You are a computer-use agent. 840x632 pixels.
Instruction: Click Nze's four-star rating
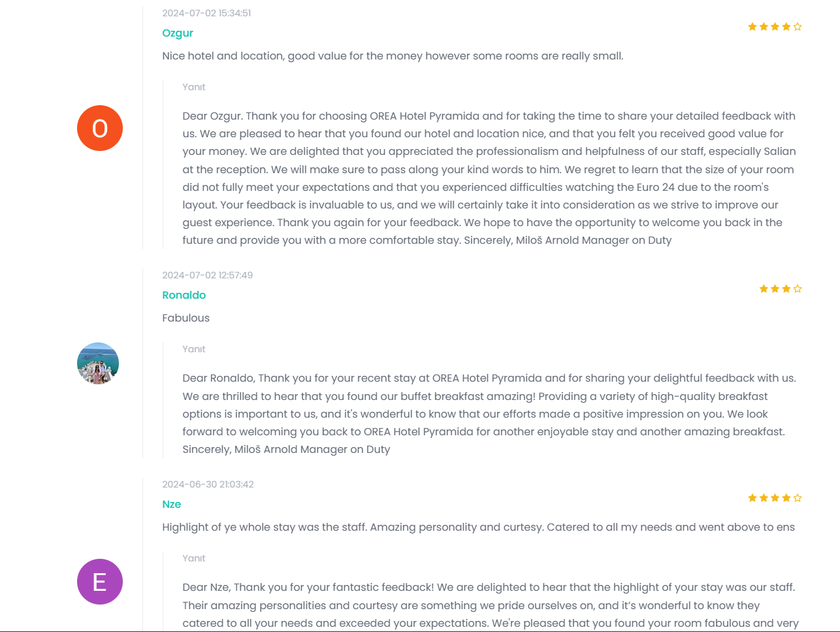coord(775,498)
